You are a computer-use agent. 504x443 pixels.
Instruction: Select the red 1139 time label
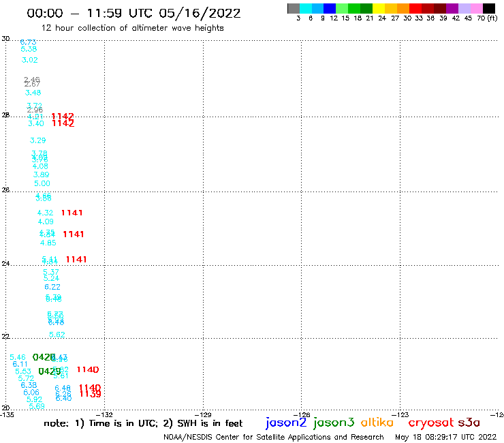[91, 394]
